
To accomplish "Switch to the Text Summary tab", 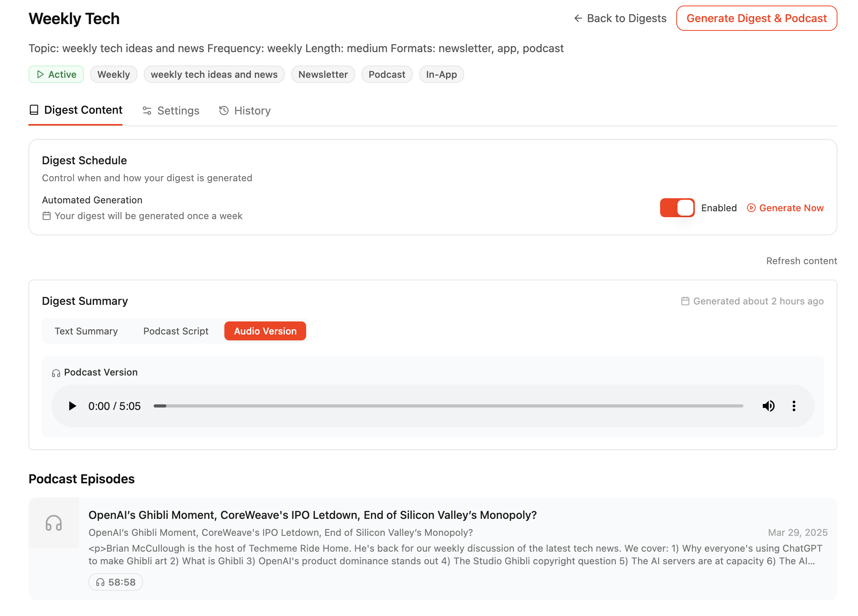I will pos(86,331).
